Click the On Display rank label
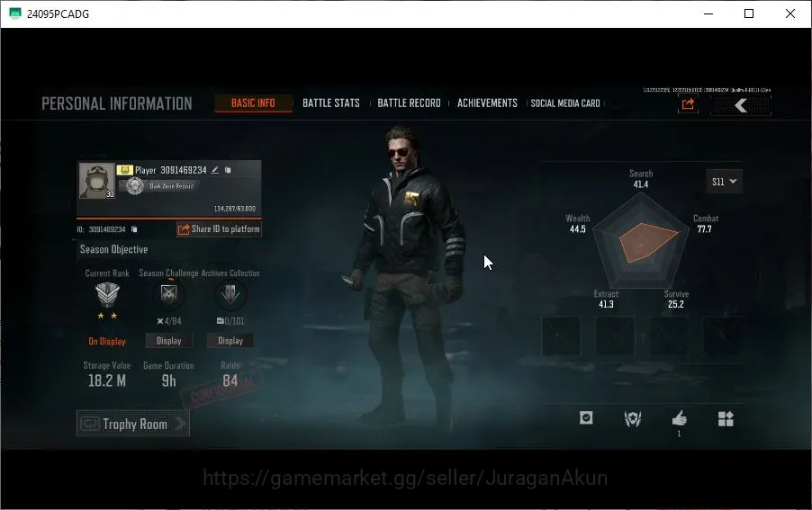Screen dimensions: 812x510 tap(107, 341)
